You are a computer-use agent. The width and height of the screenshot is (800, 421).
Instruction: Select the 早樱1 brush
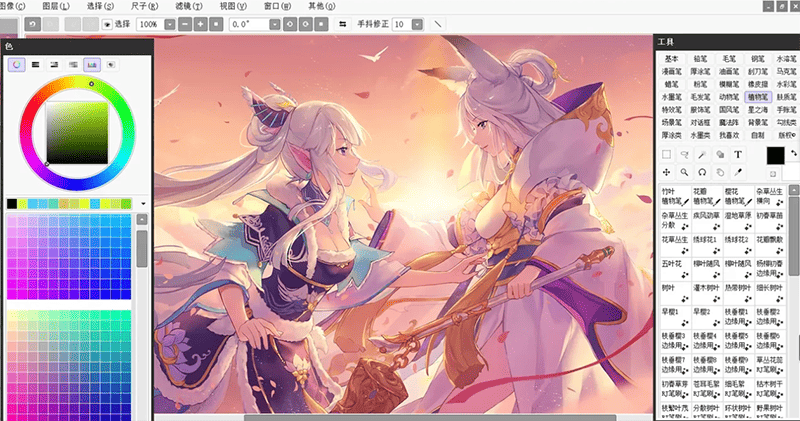pyautogui.click(x=675, y=316)
